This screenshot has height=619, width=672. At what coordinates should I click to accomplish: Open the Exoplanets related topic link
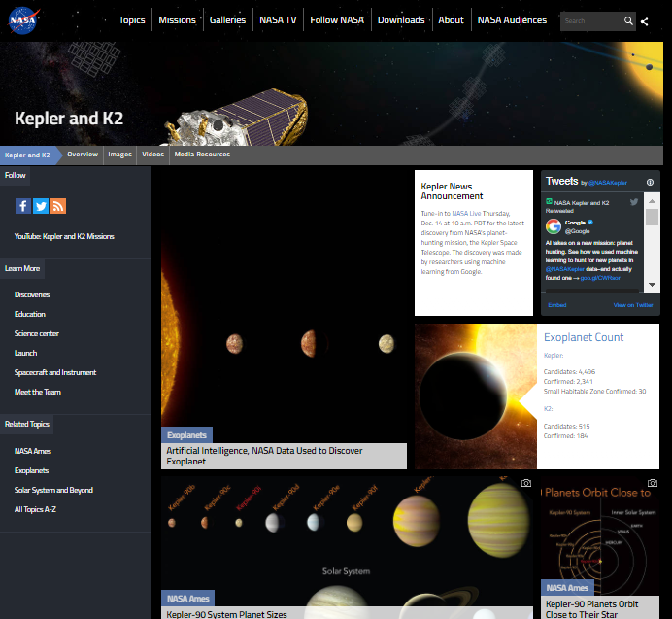click(x=31, y=470)
